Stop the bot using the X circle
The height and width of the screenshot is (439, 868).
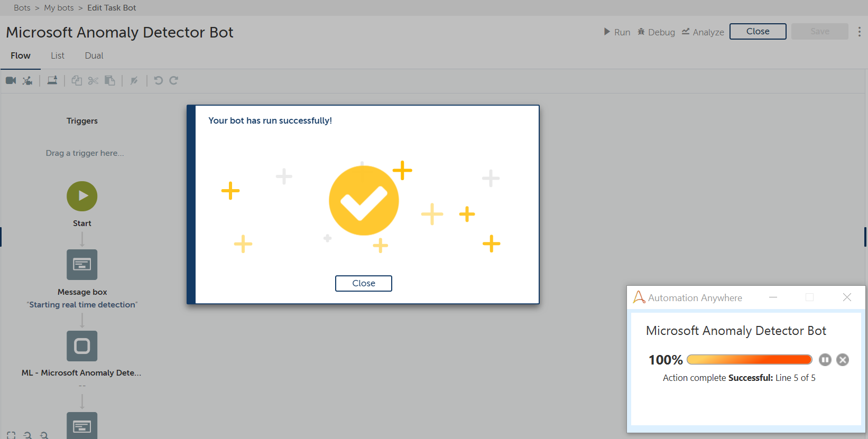(843, 360)
